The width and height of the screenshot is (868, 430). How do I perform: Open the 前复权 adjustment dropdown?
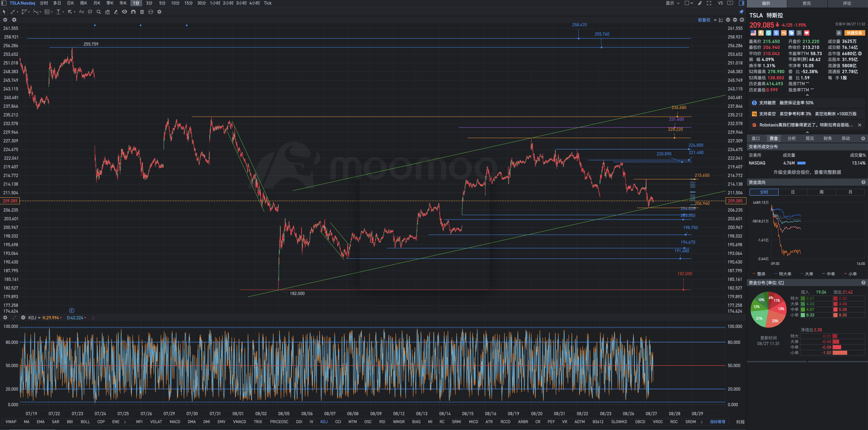[707, 20]
